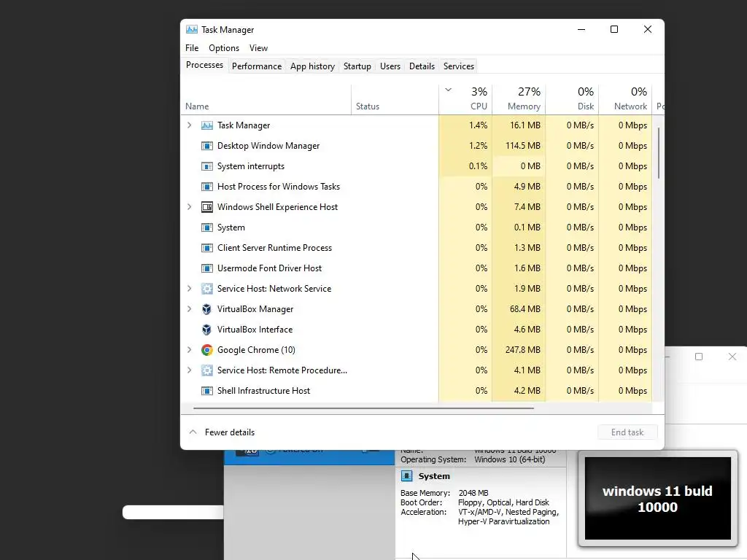Expand the Google Chrome (10) process group
Screen dimensions: 747x560
pyautogui.click(x=189, y=350)
